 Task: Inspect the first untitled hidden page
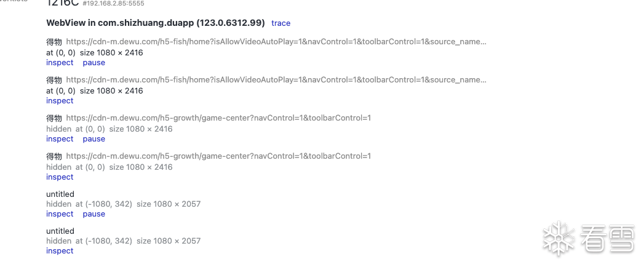click(60, 214)
